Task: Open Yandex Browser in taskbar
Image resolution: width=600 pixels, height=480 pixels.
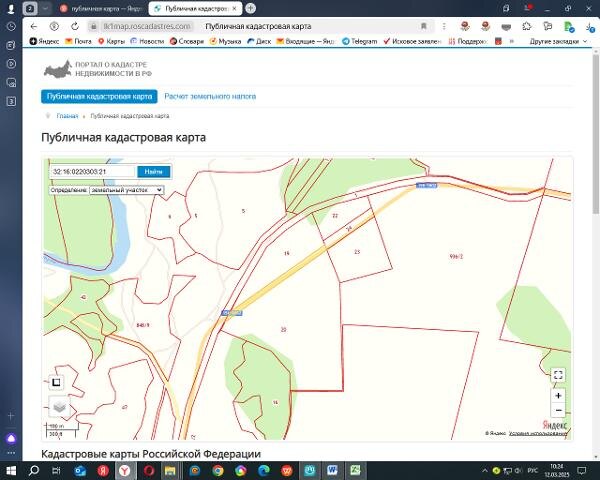Action: (125, 470)
